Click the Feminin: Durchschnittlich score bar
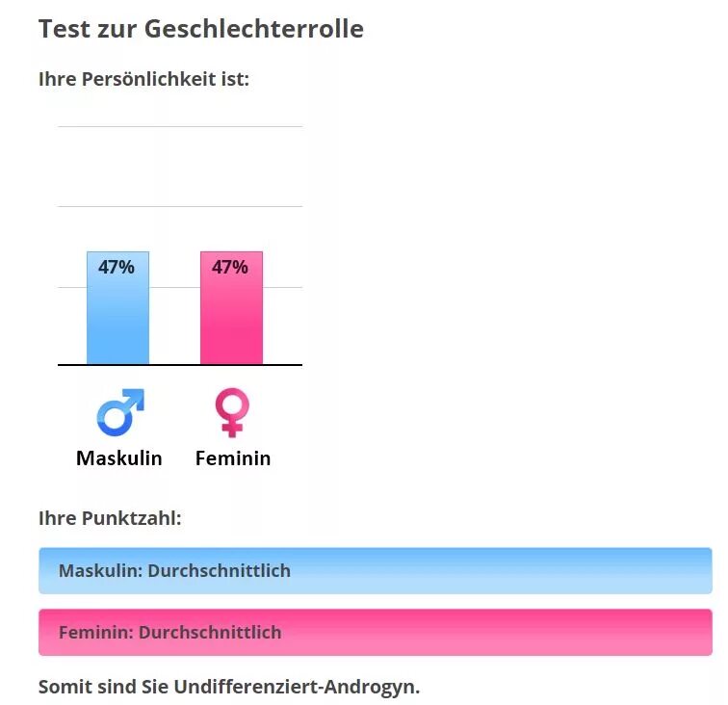Viewport: 728px width, 705px height. (376, 632)
